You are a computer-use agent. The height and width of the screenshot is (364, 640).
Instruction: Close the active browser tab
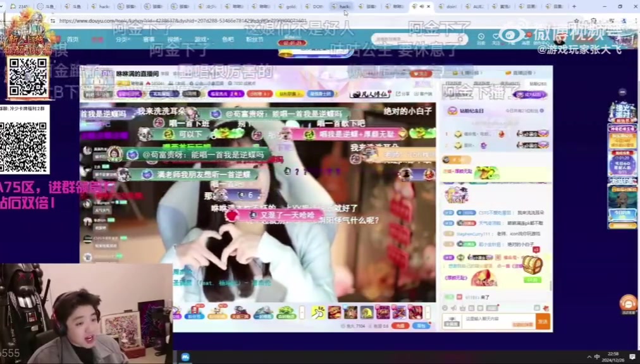coord(428,6)
